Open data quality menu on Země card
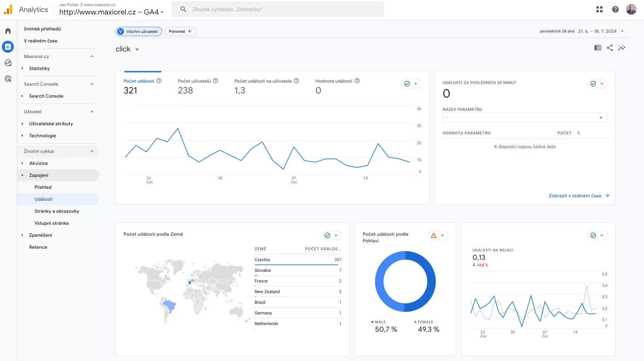 pyautogui.click(x=332, y=235)
